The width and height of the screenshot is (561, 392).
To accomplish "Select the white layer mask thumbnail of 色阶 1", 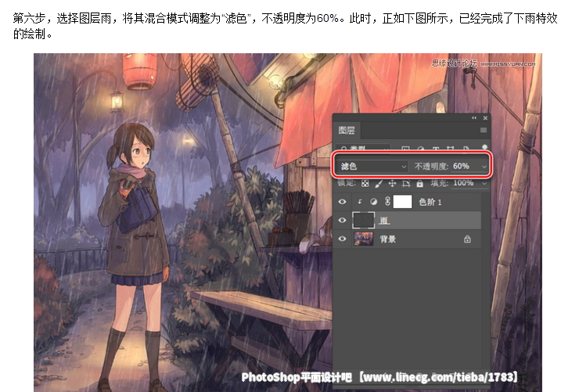I will point(402,202).
